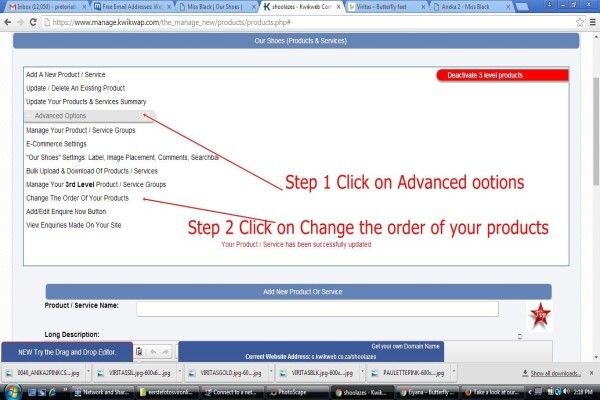This screenshot has width=600, height=400.
Task: Open downloaded file PAULETTEPINK jpg
Action: pos(409,373)
